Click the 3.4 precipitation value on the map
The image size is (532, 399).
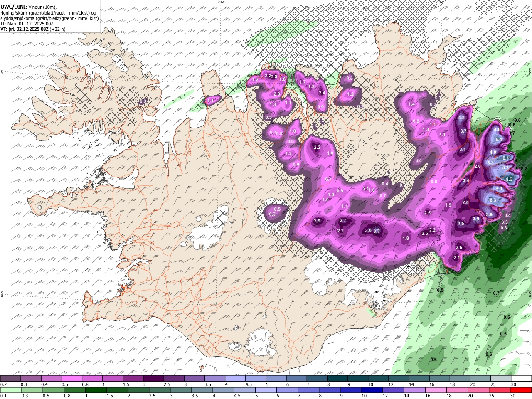pyautogui.click(x=466, y=180)
